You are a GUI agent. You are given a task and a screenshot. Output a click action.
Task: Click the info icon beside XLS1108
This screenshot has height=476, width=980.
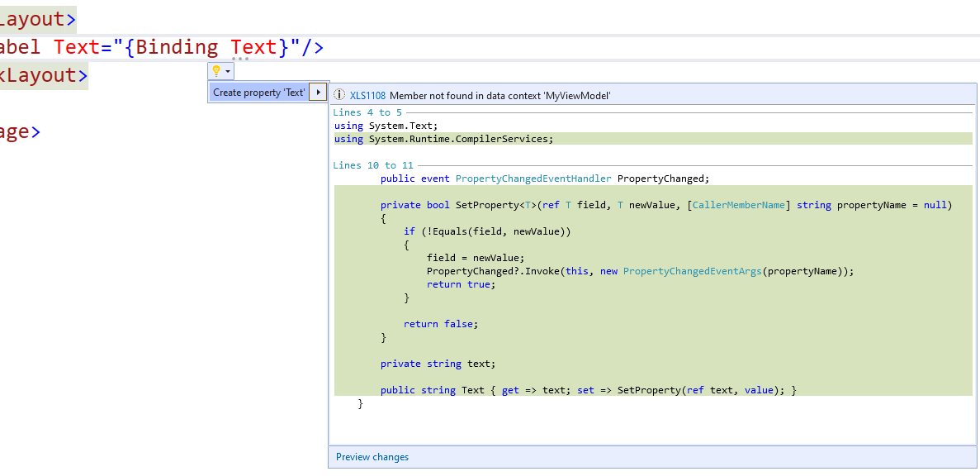[x=339, y=94]
